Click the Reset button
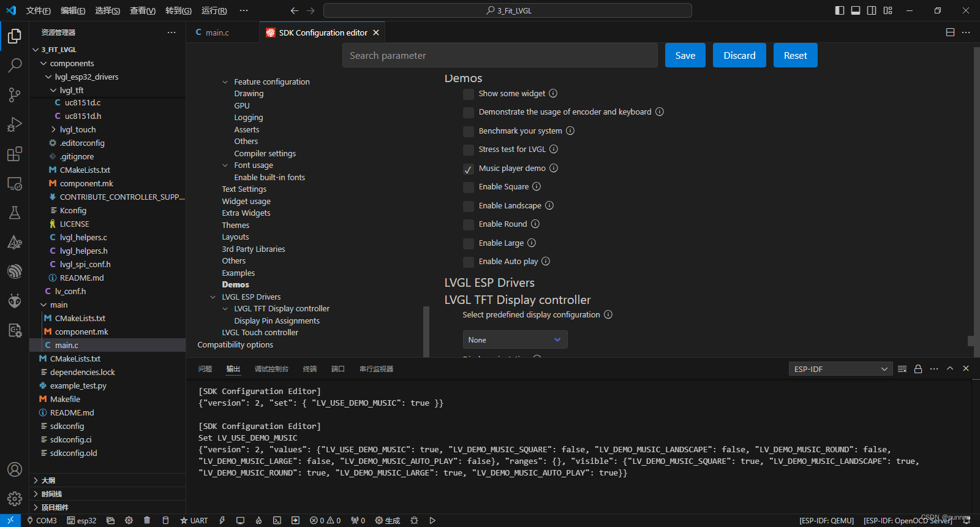Image resolution: width=980 pixels, height=527 pixels. [796, 55]
